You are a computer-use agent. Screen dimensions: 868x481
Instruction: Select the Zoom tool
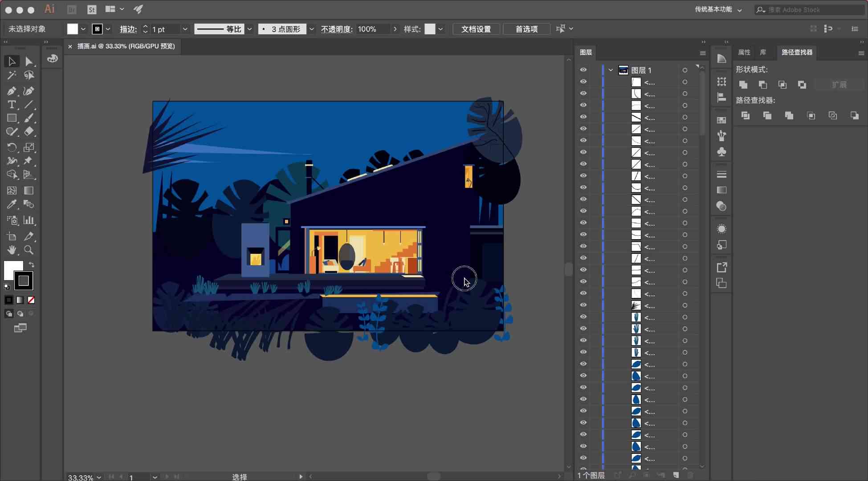29,249
